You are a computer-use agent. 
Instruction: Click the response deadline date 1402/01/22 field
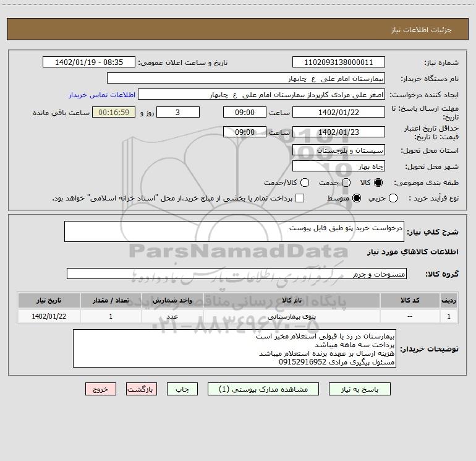[339, 112]
